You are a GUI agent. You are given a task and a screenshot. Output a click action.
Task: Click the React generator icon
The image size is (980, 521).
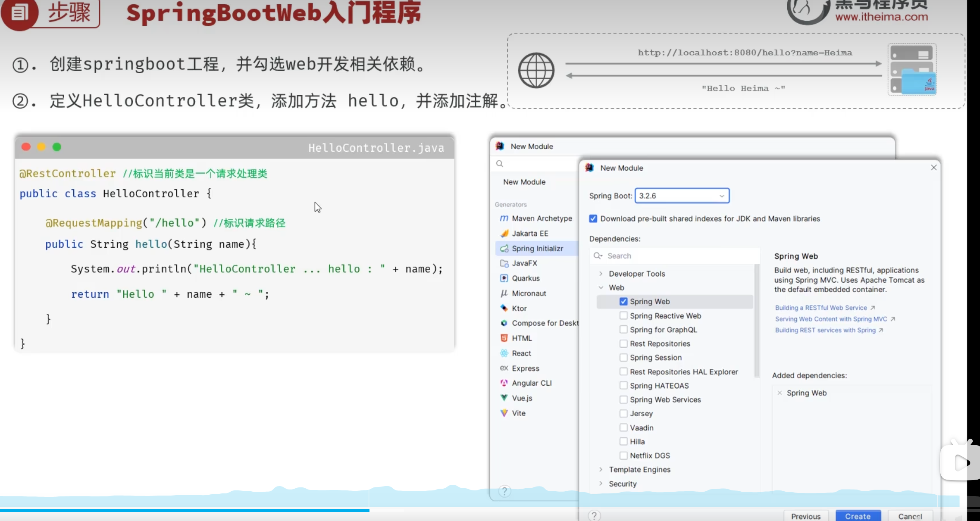pyautogui.click(x=504, y=353)
